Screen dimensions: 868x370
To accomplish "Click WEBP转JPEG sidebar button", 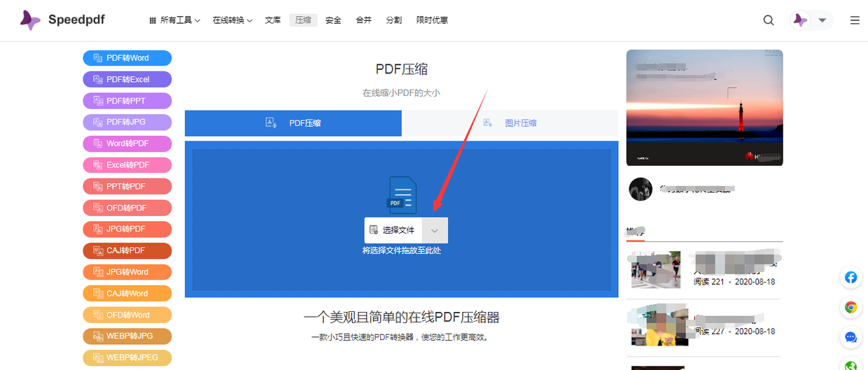I will (127, 357).
